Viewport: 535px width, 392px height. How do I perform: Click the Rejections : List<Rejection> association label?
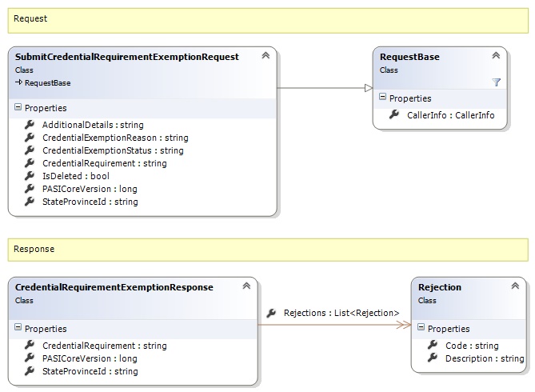(x=341, y=313)
